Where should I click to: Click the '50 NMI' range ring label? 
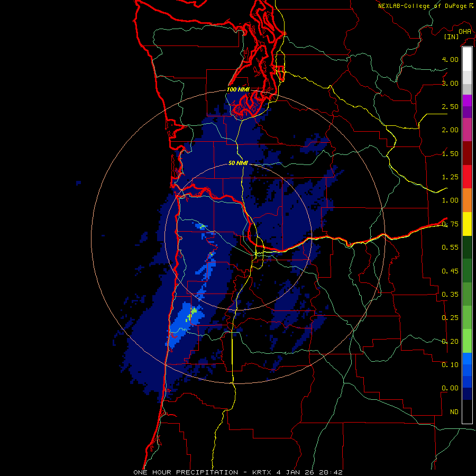pos(238,163)
